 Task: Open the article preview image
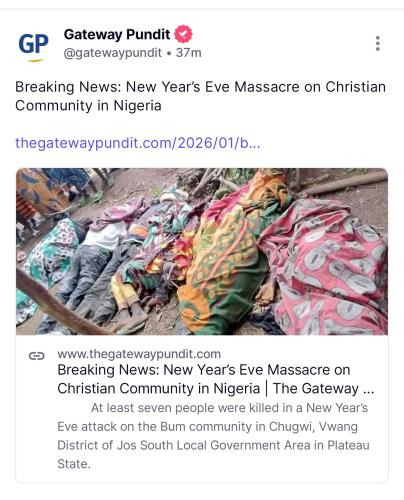coord(202,252)
